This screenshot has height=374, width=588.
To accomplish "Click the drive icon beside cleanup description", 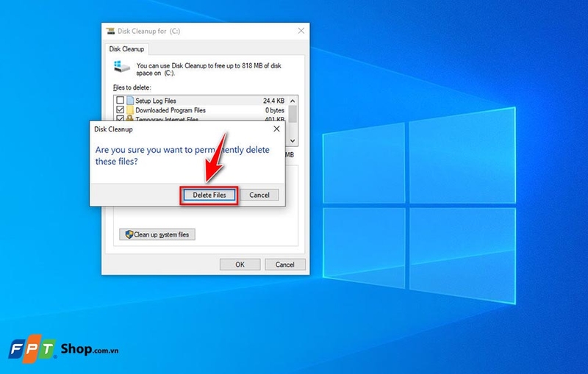I will (122, 66).
